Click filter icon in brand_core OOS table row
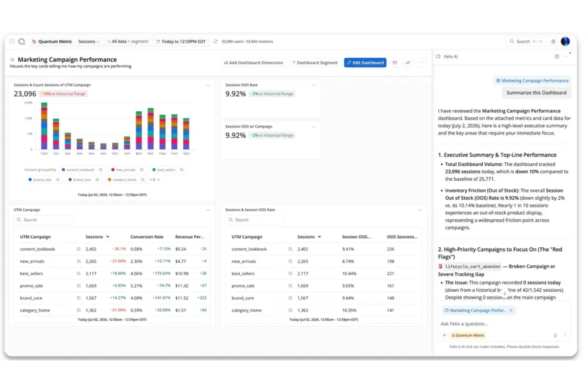The image size is (588, 392). (x=290, y=298)
